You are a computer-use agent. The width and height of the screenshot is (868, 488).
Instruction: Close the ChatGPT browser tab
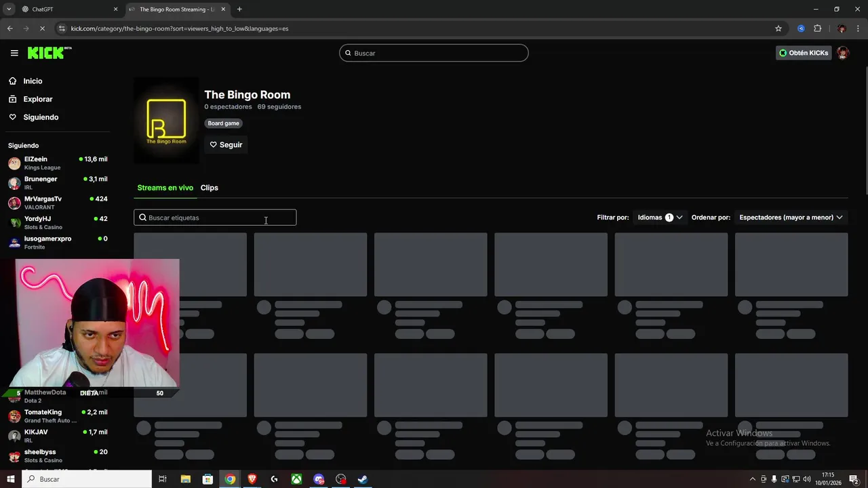click(x=115, y=9)
